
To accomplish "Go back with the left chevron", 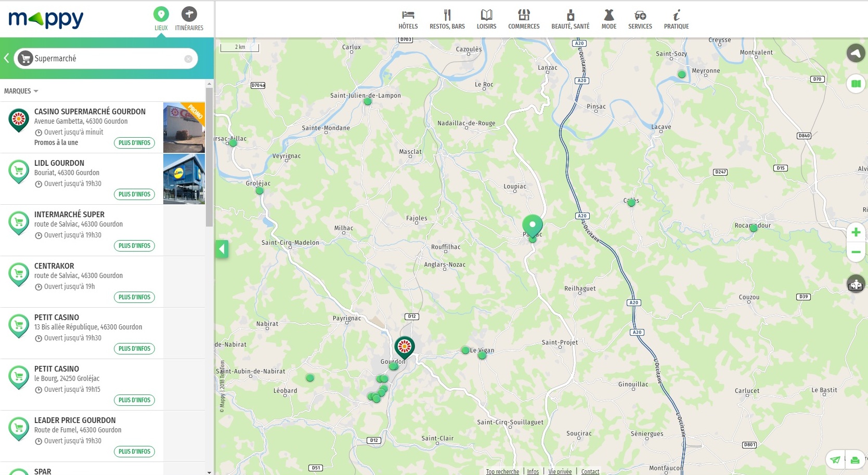I will 7,58.
